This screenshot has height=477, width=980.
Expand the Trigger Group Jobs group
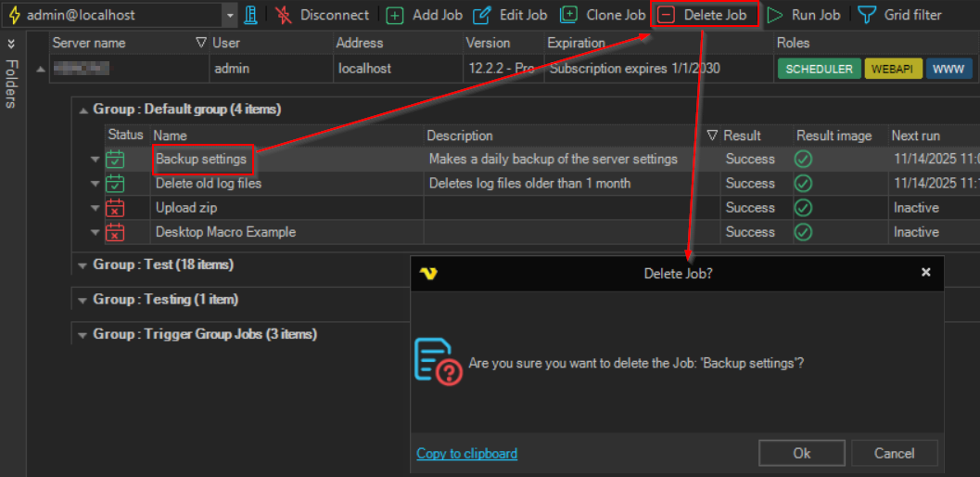pos(83,335)
